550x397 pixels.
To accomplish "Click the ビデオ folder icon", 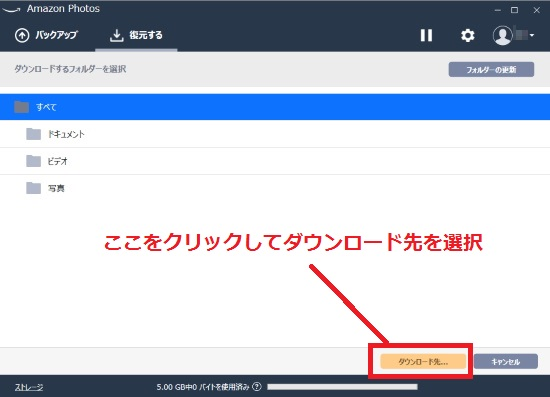I will pyautogui.click(x=33, y=161).
